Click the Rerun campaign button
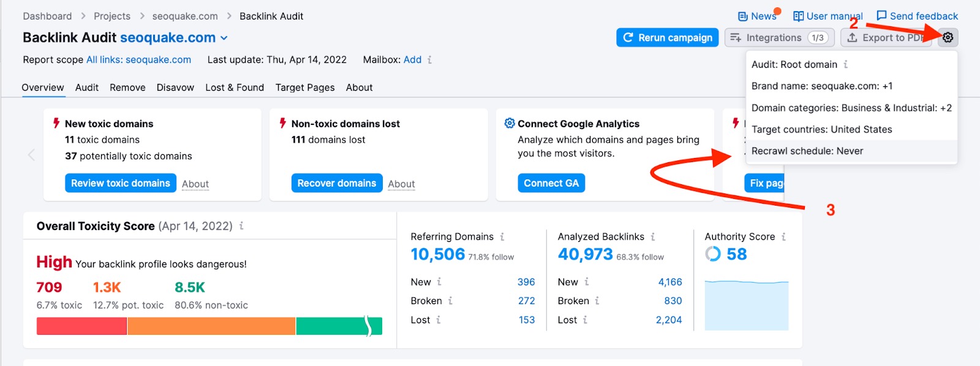Screen dimensions: 980x366 click(x=668, y=37)
